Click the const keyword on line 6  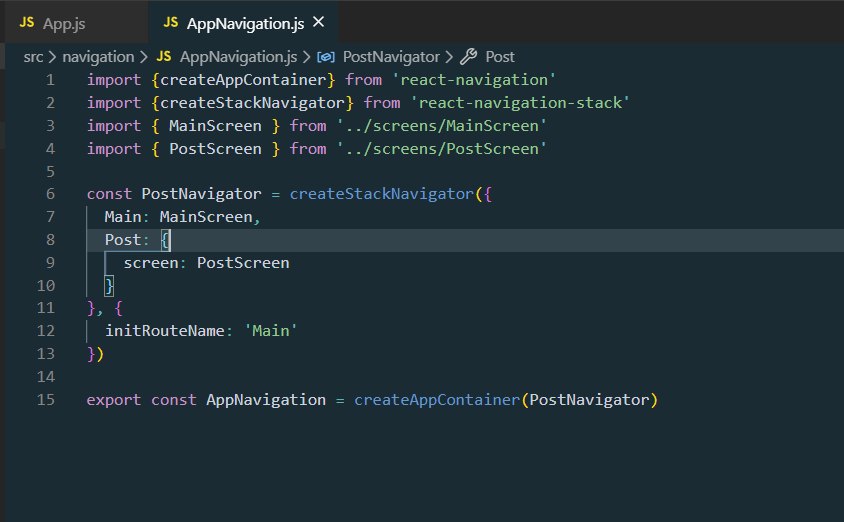click(109, 194)
